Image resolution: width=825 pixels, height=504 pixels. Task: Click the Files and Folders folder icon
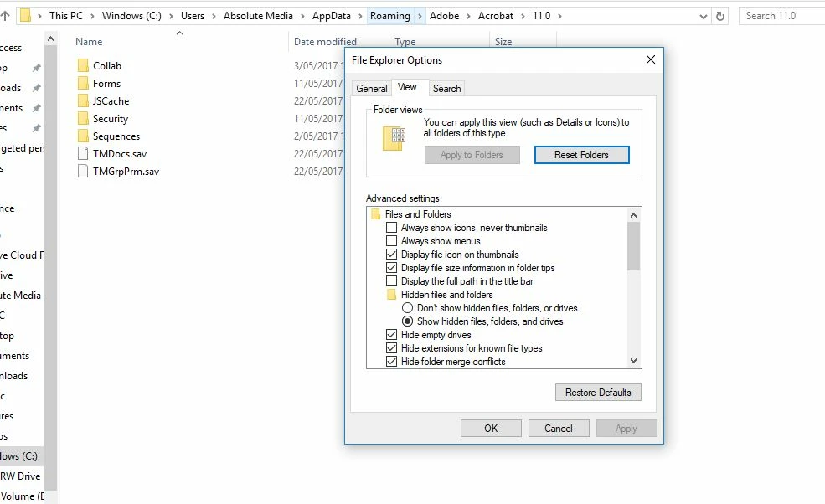[x=376, y=214]
